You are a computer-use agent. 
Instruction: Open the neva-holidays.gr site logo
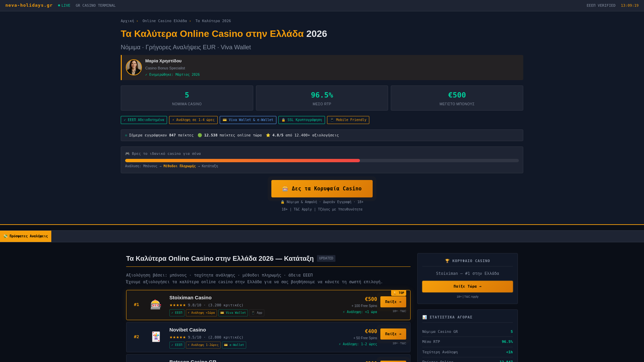click(29, 5)
